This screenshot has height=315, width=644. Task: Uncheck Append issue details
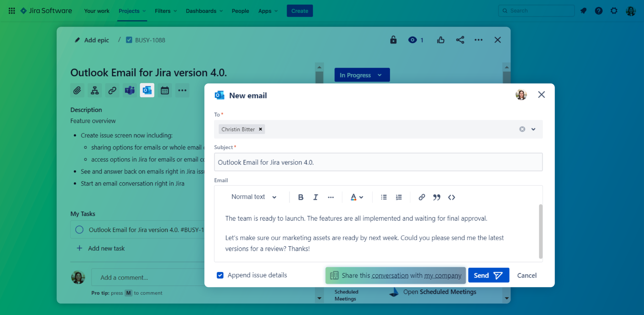[220, 275]
